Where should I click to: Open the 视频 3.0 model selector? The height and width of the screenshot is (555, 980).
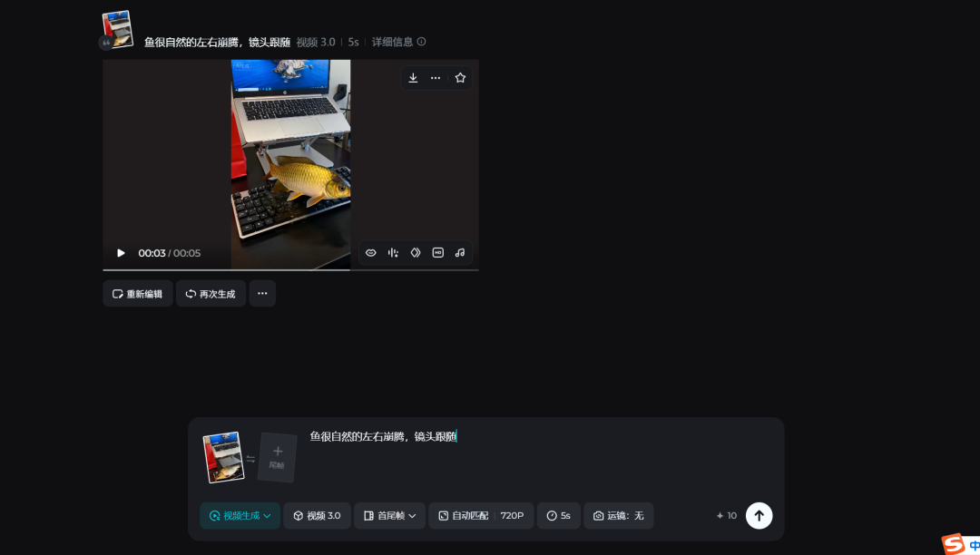317,516
